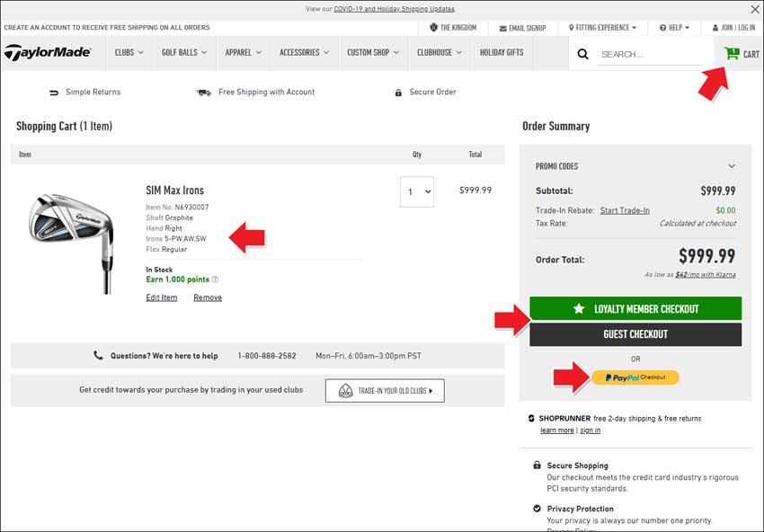Click the item number N6930007
This screenshot has width=764, height=532.
[x=191, y=207]
